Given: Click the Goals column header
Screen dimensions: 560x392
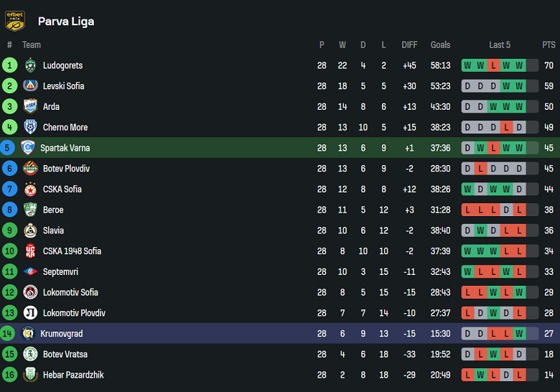Looking at the screenshot, I should pyautogui.click(x=440, y=45).
